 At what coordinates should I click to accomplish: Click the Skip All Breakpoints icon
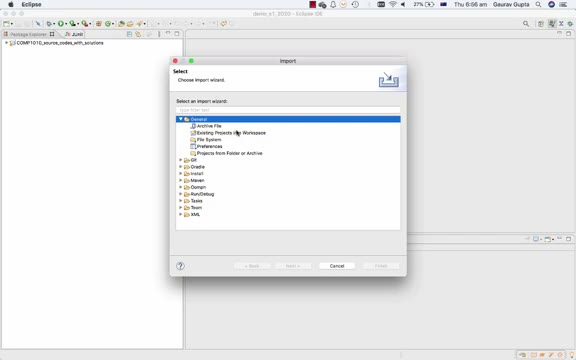click(x=38, y=24)
